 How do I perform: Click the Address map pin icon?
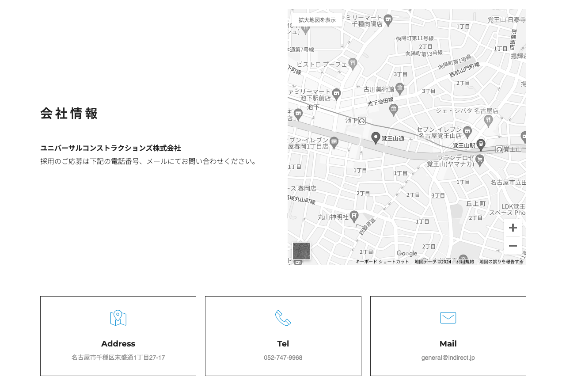tap(118, 318)
